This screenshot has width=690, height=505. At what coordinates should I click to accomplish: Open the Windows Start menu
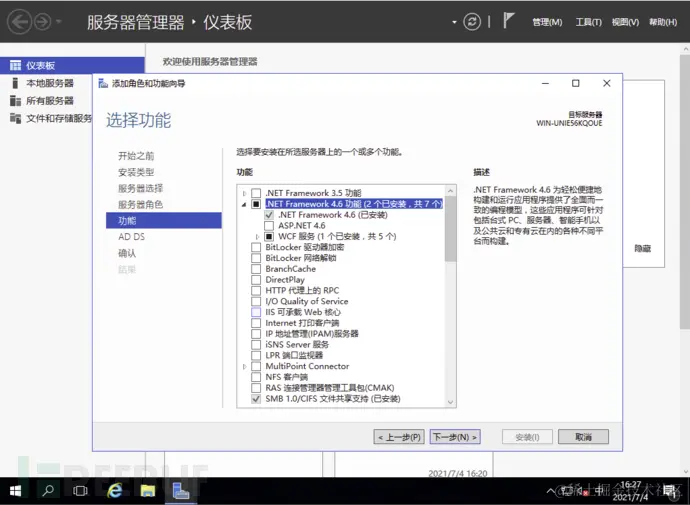pos(15,490)
